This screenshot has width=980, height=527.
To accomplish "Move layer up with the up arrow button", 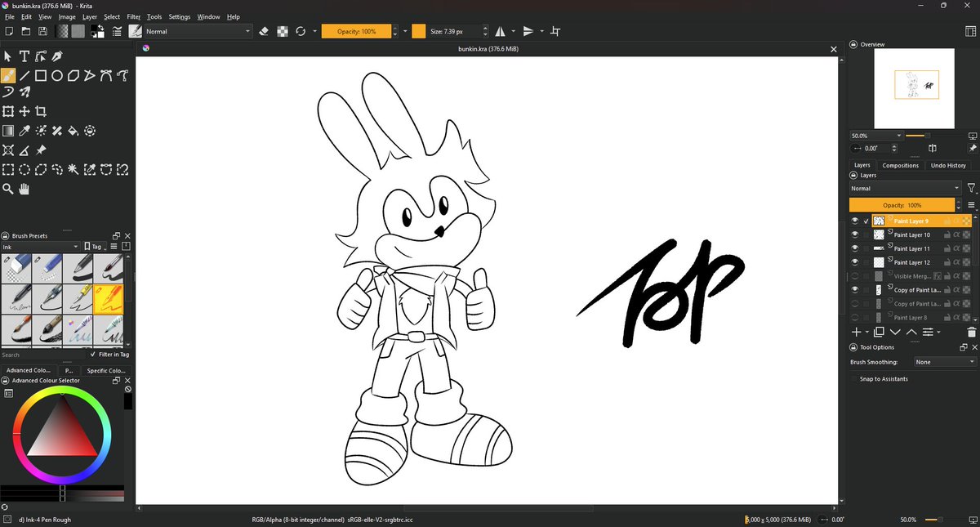I will [911, 332].
